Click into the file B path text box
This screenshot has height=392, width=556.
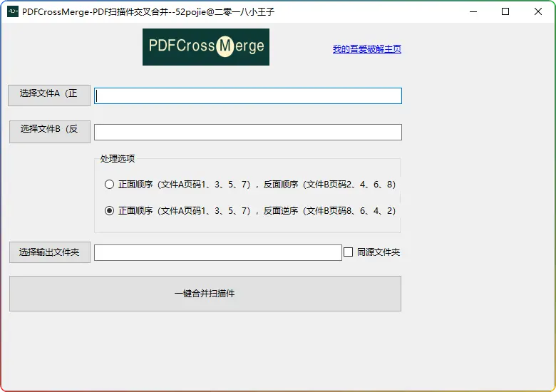click(247, 132)
